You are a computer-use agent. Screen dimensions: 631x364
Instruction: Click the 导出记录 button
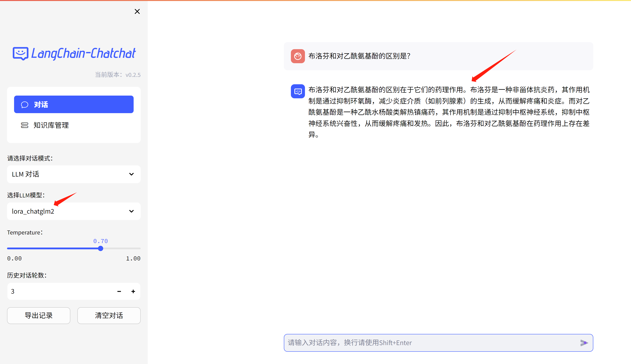click(38, 315)
